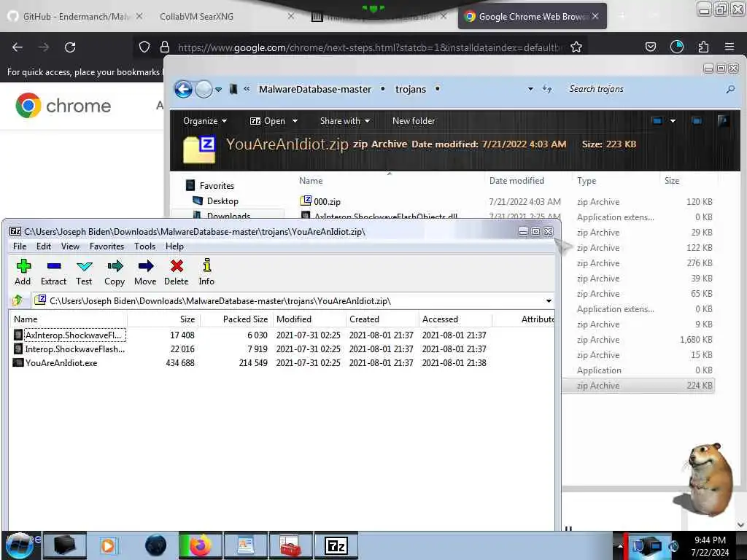Open the 7-Zip Edit menu
This screenshot has height=560, width=747.
[43, 246]
